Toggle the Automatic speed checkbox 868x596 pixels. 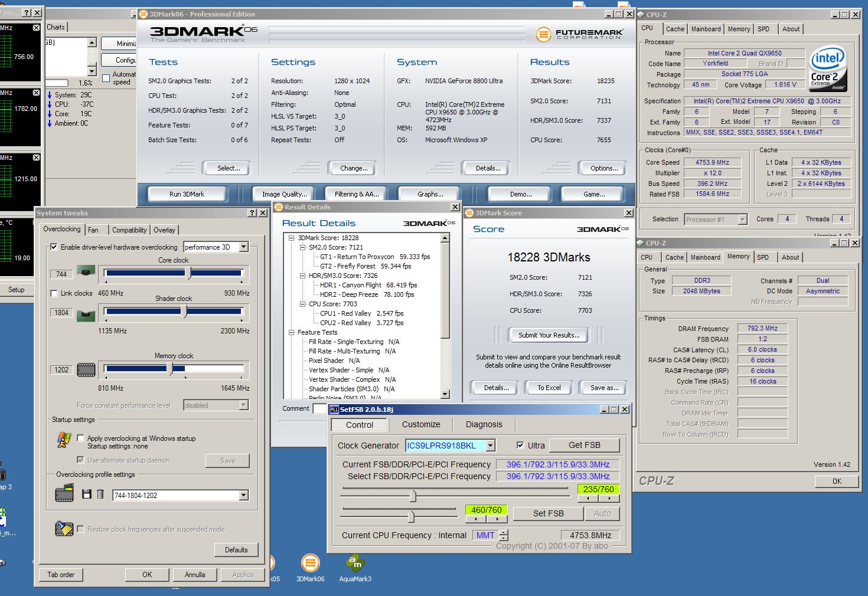coord(106,78)
